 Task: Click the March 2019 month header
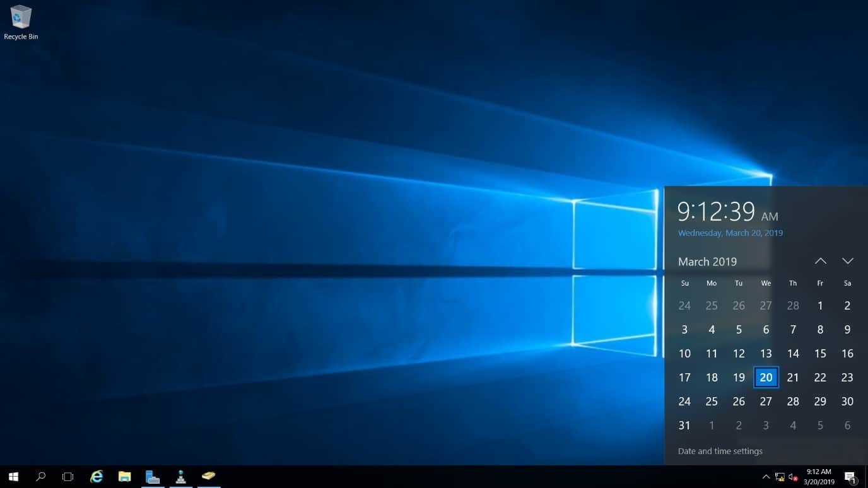click(x=707, y=262)
